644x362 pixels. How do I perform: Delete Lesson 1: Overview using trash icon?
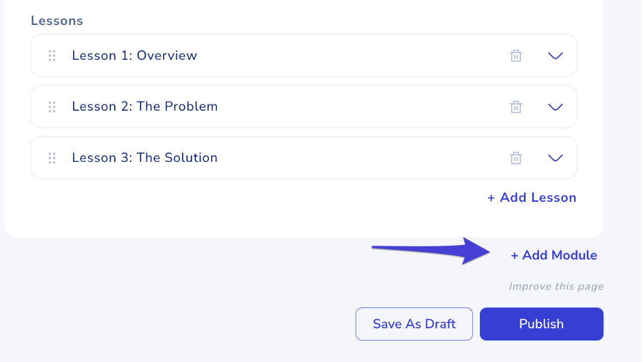516,55
